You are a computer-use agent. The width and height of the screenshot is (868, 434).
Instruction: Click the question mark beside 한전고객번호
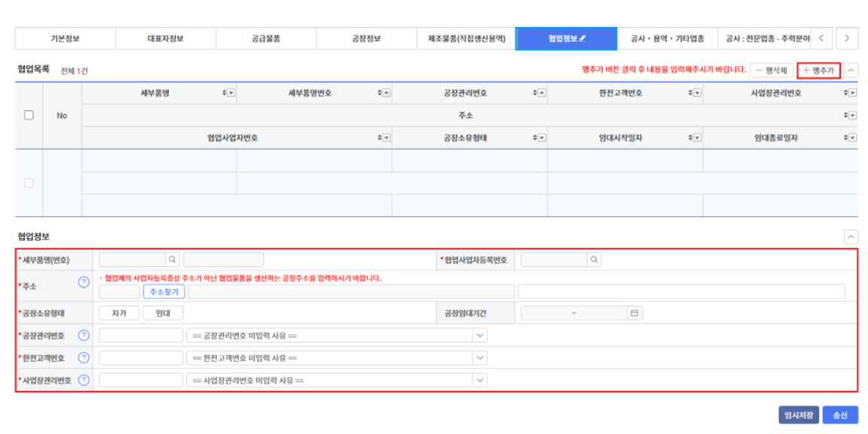tap(85, 356)
